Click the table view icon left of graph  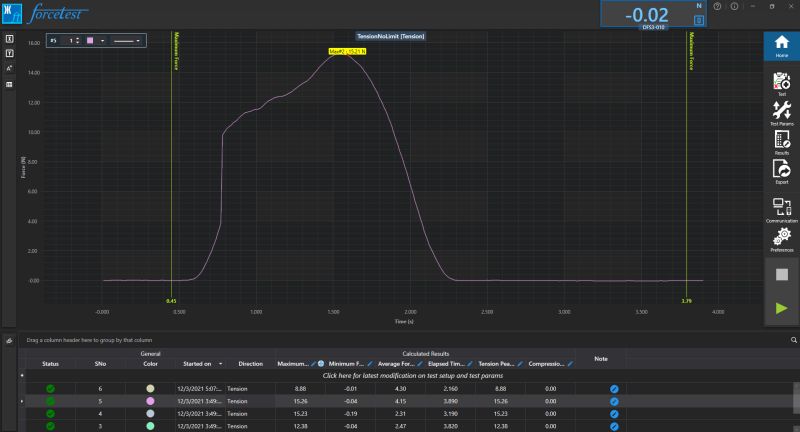click(x=9, y=84)
